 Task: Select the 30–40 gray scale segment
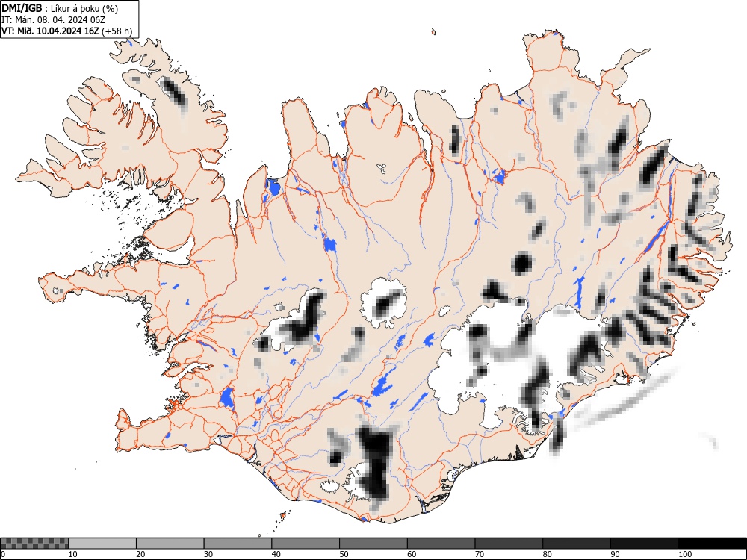tap(238, 544)
